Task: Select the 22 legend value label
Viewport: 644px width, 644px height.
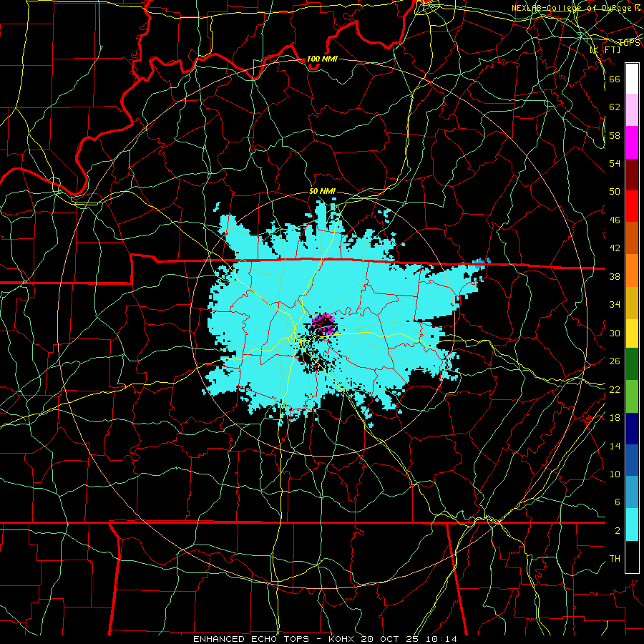Action: 615,389
